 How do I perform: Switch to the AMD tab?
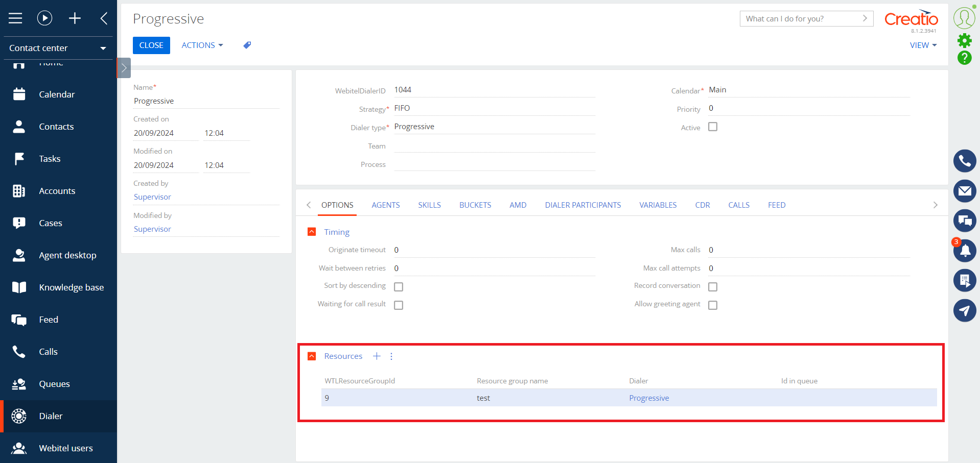click(x=518, y=205)
